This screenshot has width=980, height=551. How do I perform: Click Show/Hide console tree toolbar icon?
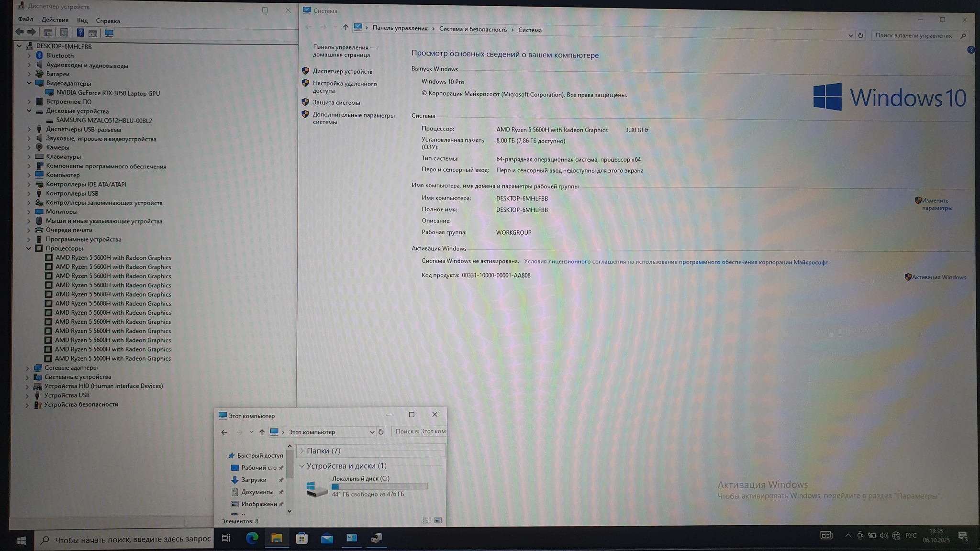click(48, 33)
